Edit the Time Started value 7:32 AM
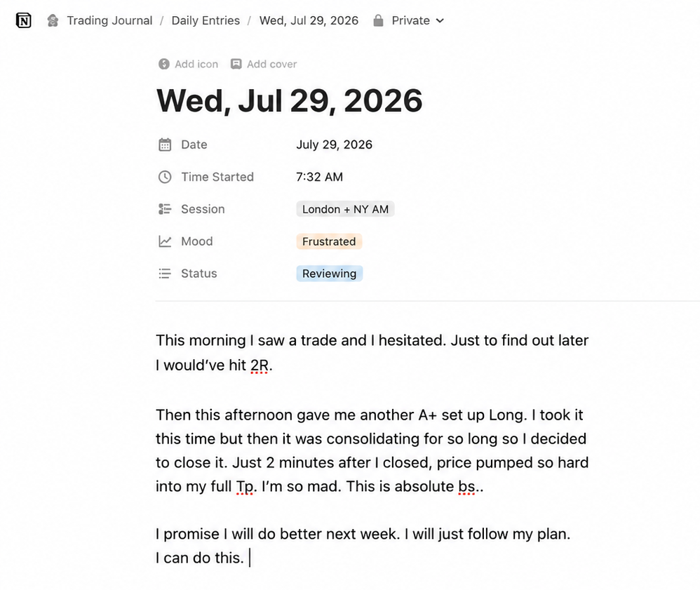The width and height of the screenshot is (700, 590). [x=320, y=177]
